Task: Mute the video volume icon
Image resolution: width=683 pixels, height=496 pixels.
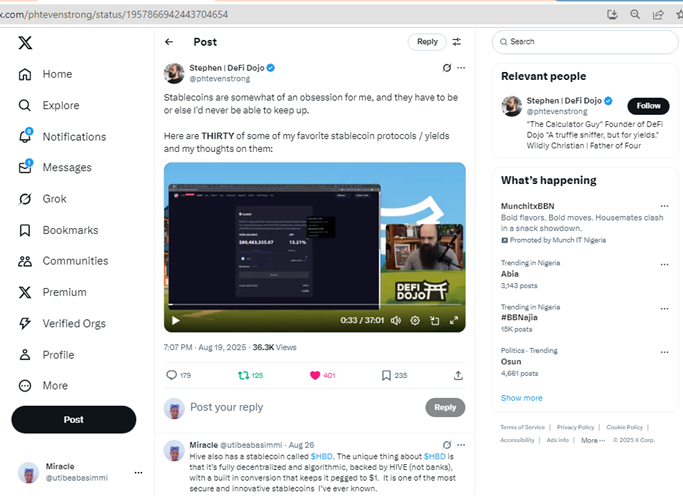Action: point(396,321)
